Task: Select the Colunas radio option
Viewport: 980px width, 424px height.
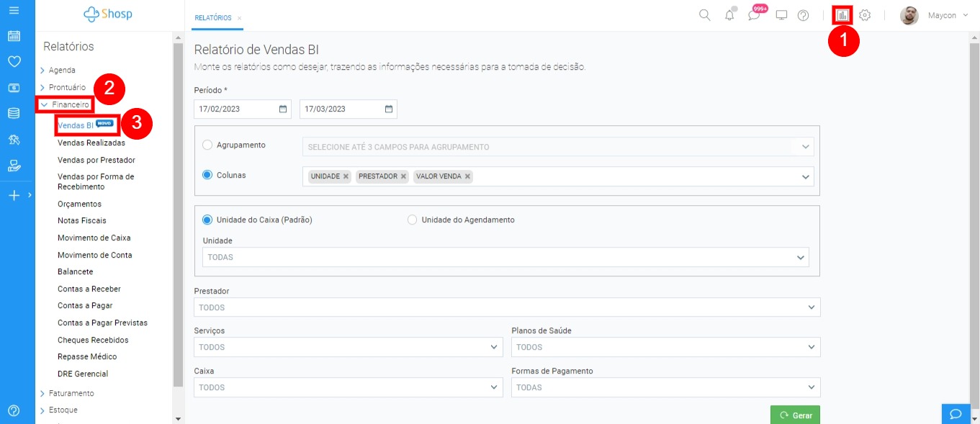Action: click(208, 175)
